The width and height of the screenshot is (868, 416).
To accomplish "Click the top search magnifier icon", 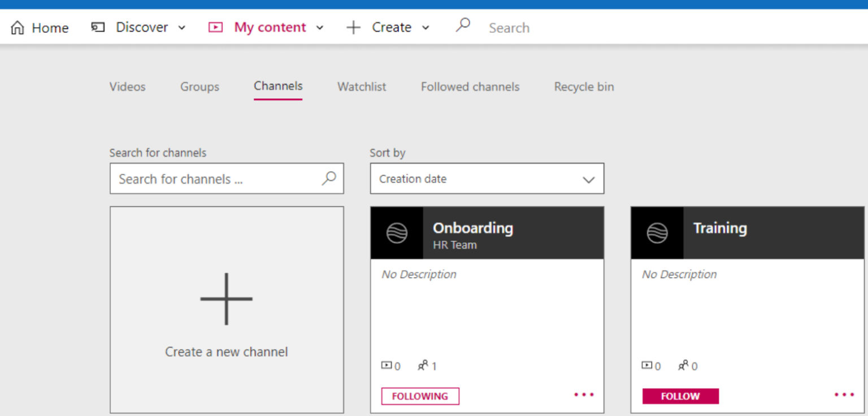I will tap(463, 25).
